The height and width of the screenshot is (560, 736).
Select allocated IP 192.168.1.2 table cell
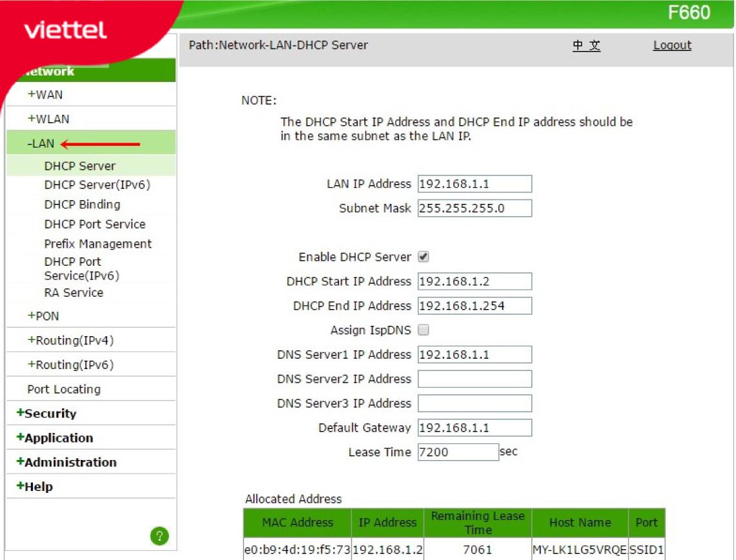point(388,549)
